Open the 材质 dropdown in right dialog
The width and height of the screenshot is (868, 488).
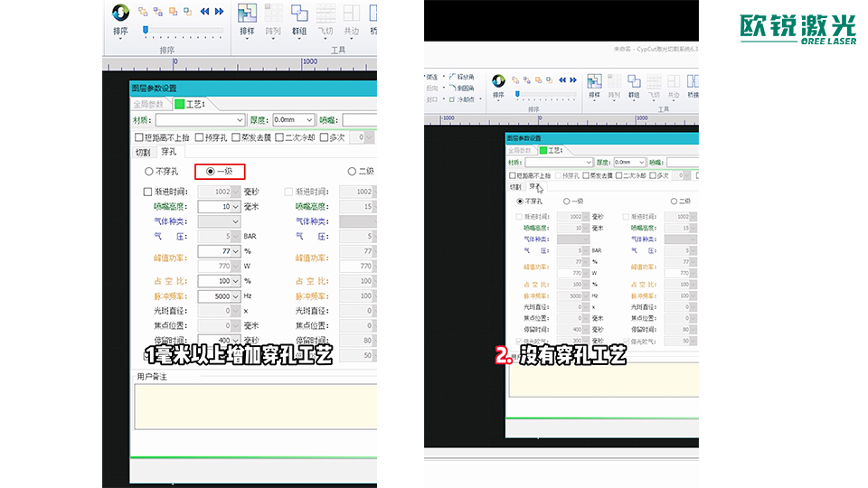click(x=559, y=162)
